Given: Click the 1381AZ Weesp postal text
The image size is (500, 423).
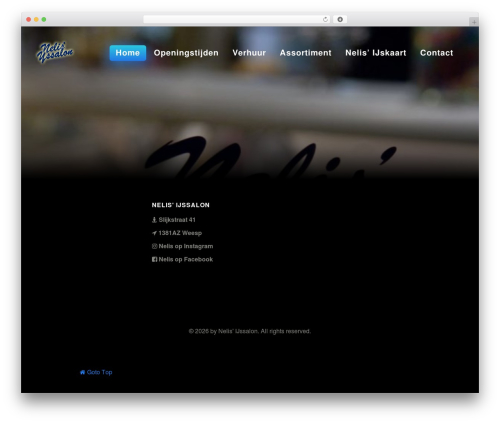Looking at the screenshot, I should (x=180, y=233).
